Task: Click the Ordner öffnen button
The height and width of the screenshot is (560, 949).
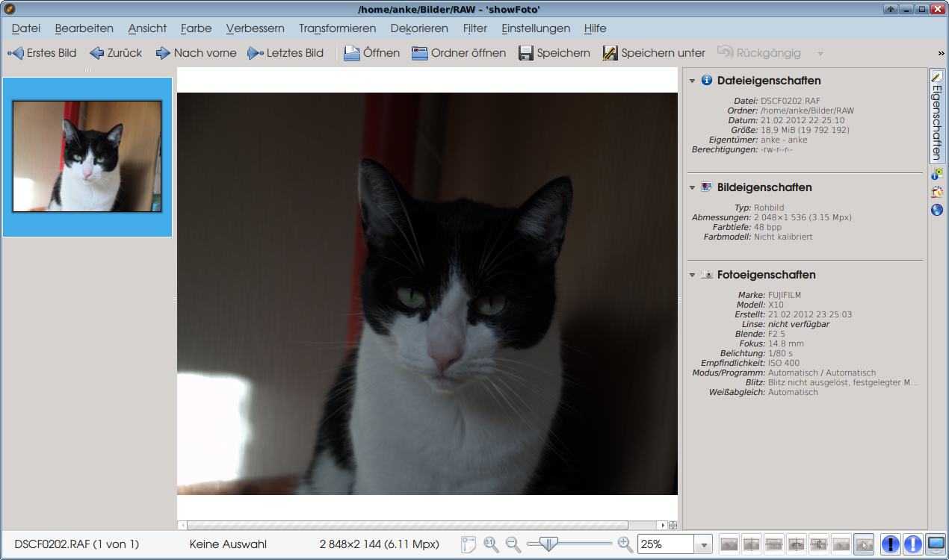Action: point(459,53)
